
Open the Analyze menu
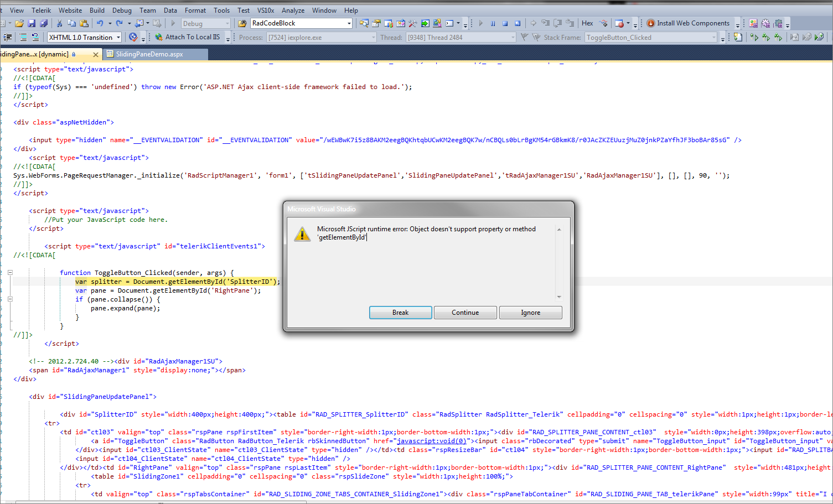click(293, 10)
